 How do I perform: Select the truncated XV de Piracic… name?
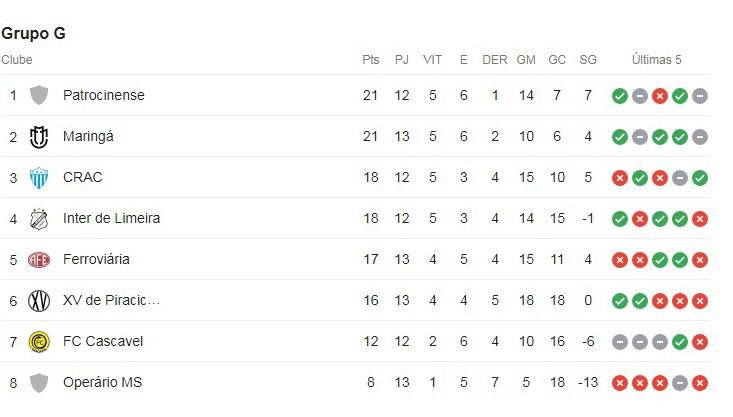click(111, 300)
